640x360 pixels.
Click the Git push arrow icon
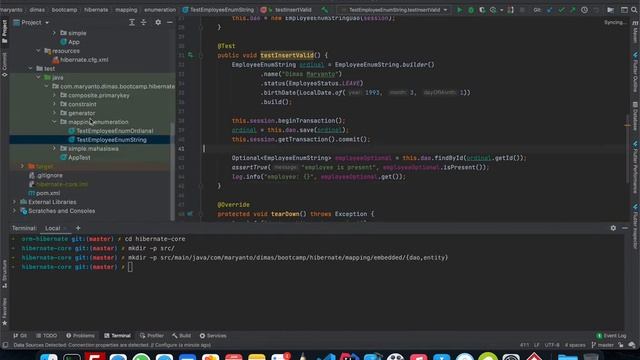[573, 10]
